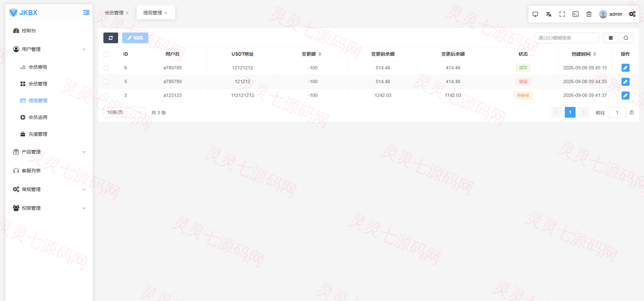Open the layout settings gears icon
644x301 pixels.
click(x=632, y=14)
